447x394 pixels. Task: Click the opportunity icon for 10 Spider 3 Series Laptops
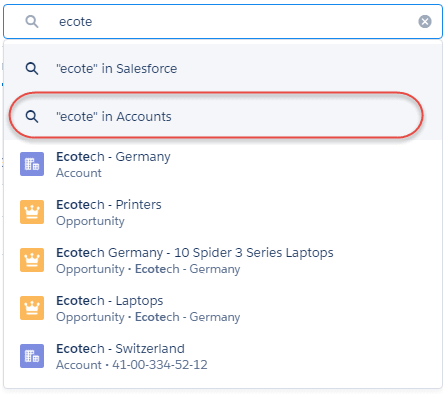pyautogui.click(x=32, y=260)
